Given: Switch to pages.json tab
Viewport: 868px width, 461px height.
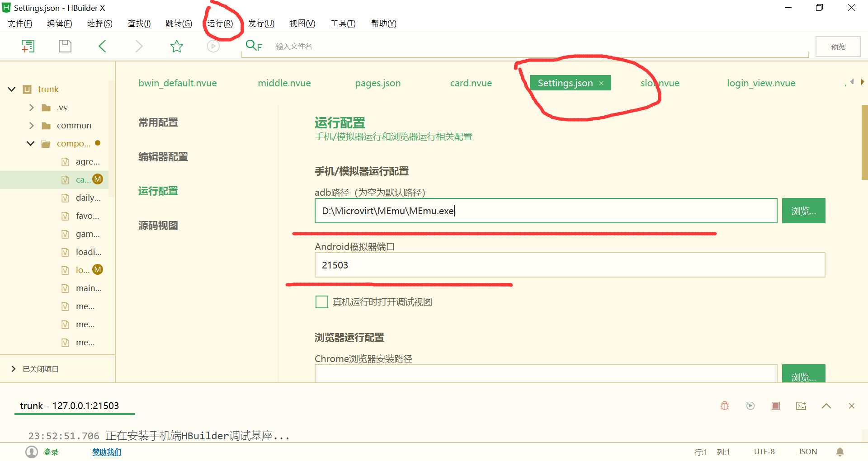Looking at the screenshot, I should [378, 83].
